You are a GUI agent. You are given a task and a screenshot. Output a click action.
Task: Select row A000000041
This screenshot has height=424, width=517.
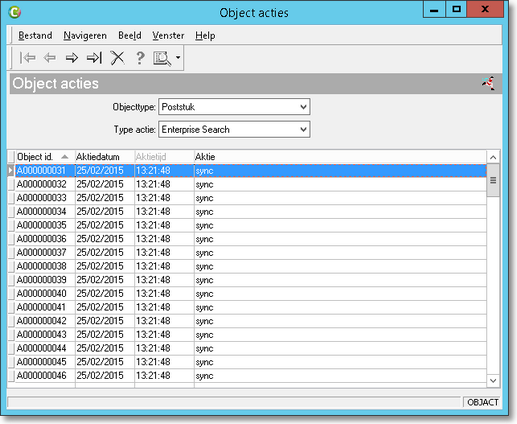251,307
